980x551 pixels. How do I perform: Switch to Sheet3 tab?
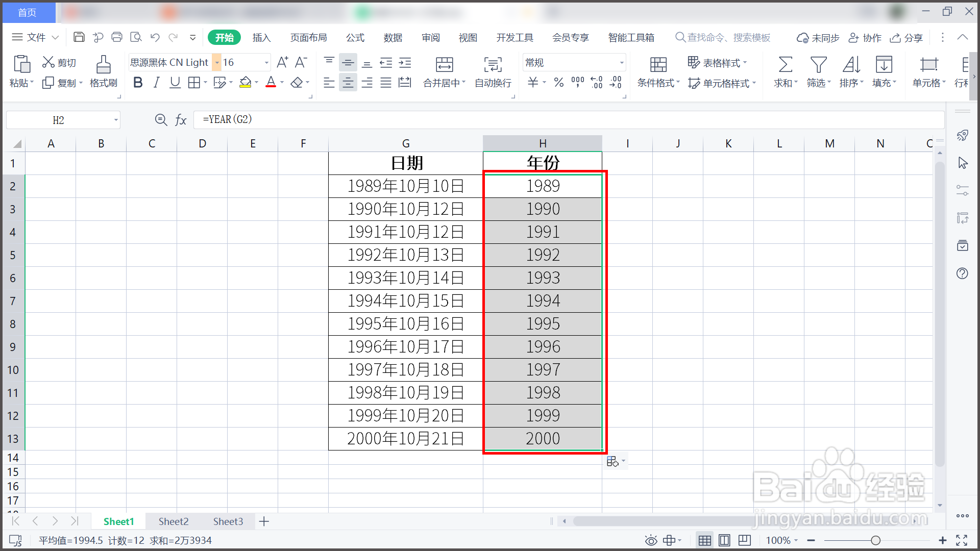pos(228,521)
